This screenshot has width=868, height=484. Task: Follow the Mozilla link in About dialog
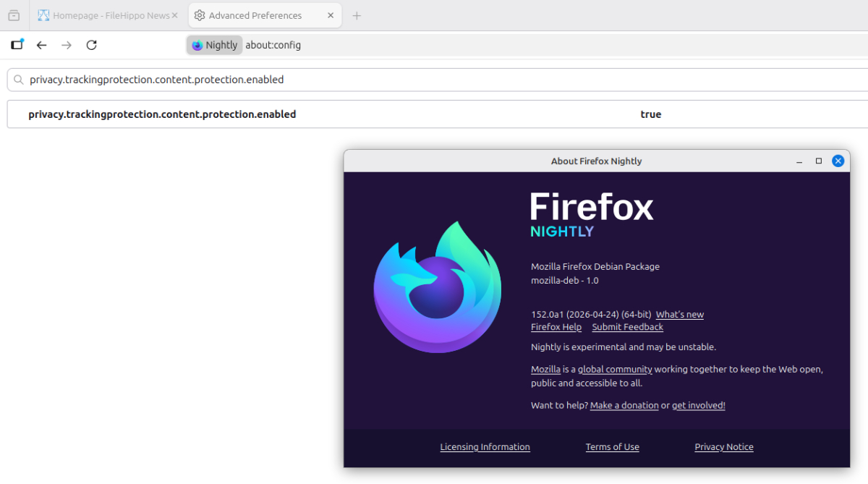(545, 369)
